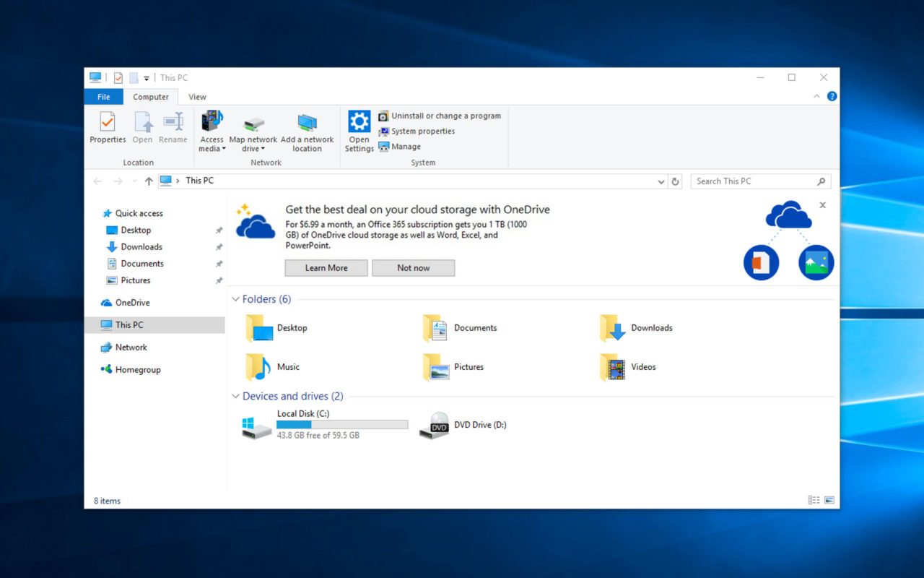Minimize the This PC window
924x578 pixels.
tap(760, 77)
